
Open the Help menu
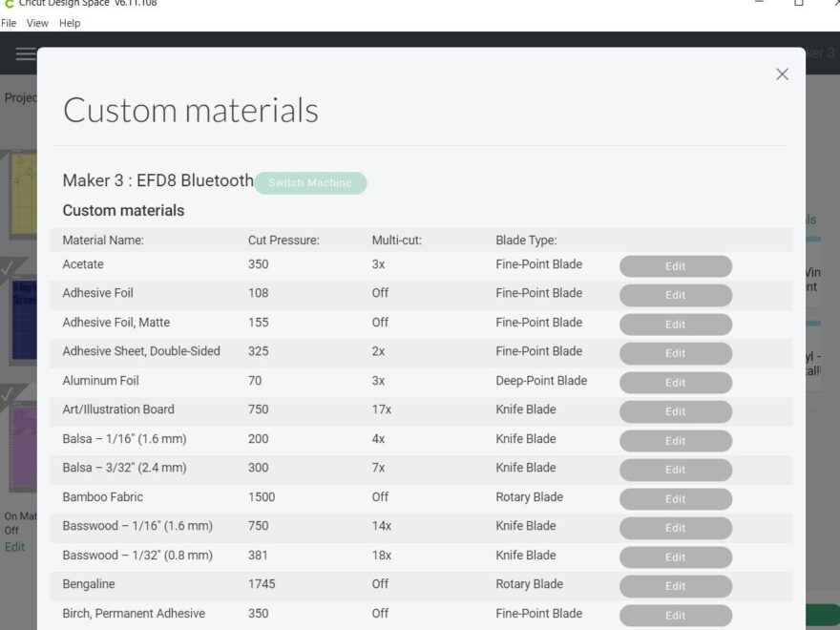[x=69, y=23]
